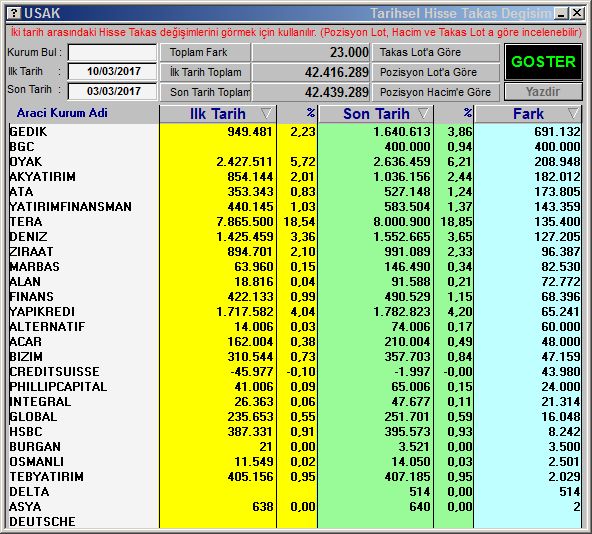Viewport: 592px width, 534px height.
Task: Click the Araci Kurum Adi column header
Action: pyautogui.click(x=62, y=113)
